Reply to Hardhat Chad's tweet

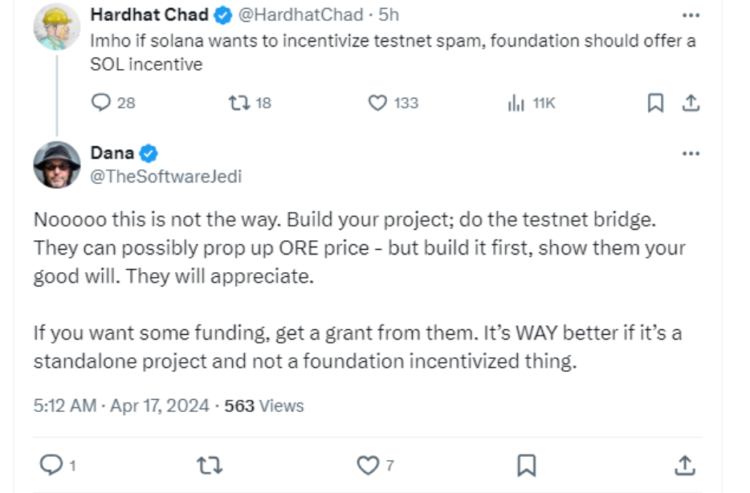(x=101, y=102)
